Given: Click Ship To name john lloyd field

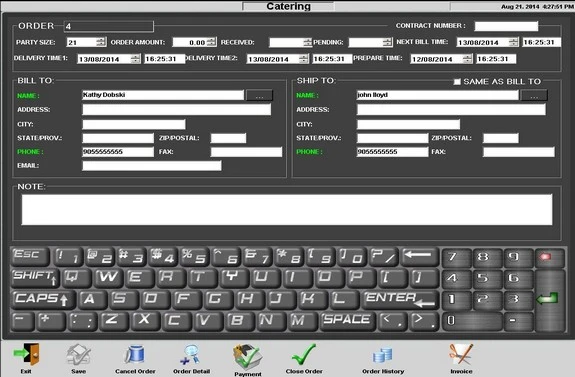Looking at the screenshot, I should click(x=437, y=95).
